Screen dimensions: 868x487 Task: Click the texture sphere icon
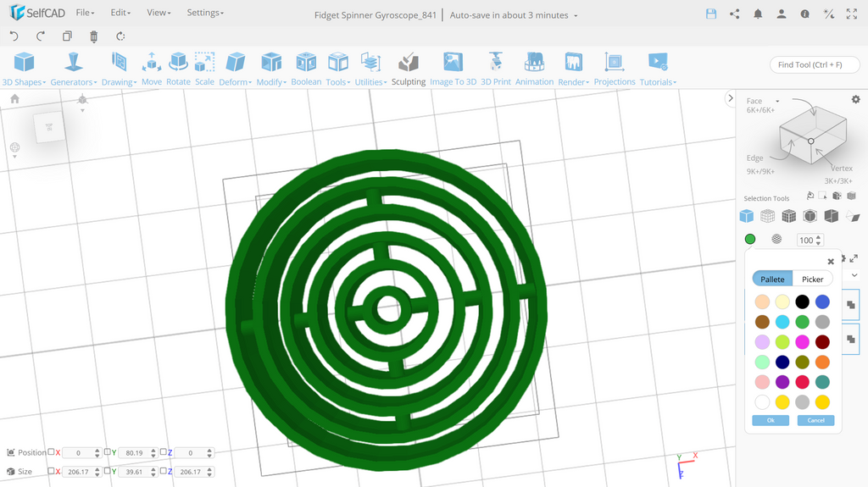coord(776,239)
